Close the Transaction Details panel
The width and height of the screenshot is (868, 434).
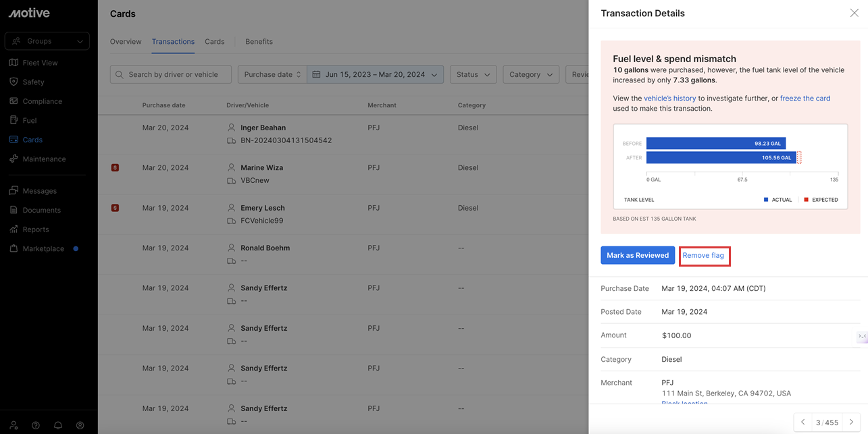coord(854,13)
